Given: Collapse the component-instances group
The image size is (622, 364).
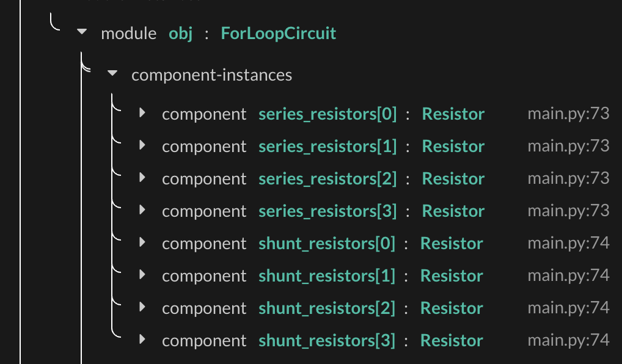Looking at the screenshot, I should coord(112,73).
